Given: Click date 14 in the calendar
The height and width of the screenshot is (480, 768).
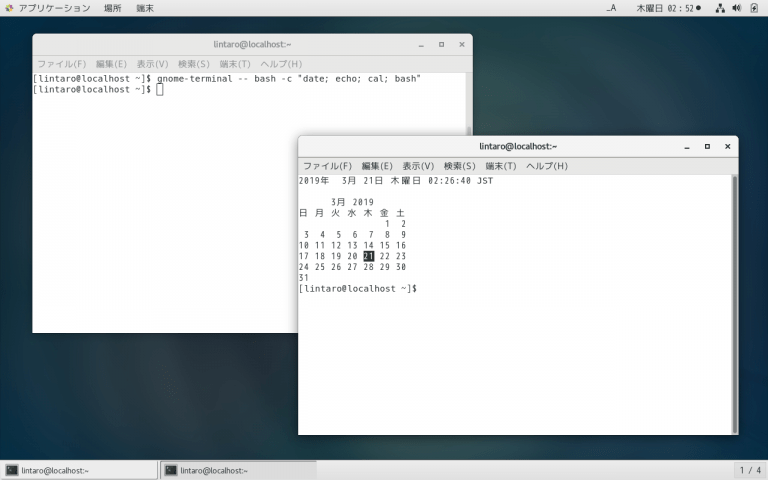Looking at the screenshot, I should 368,245.
